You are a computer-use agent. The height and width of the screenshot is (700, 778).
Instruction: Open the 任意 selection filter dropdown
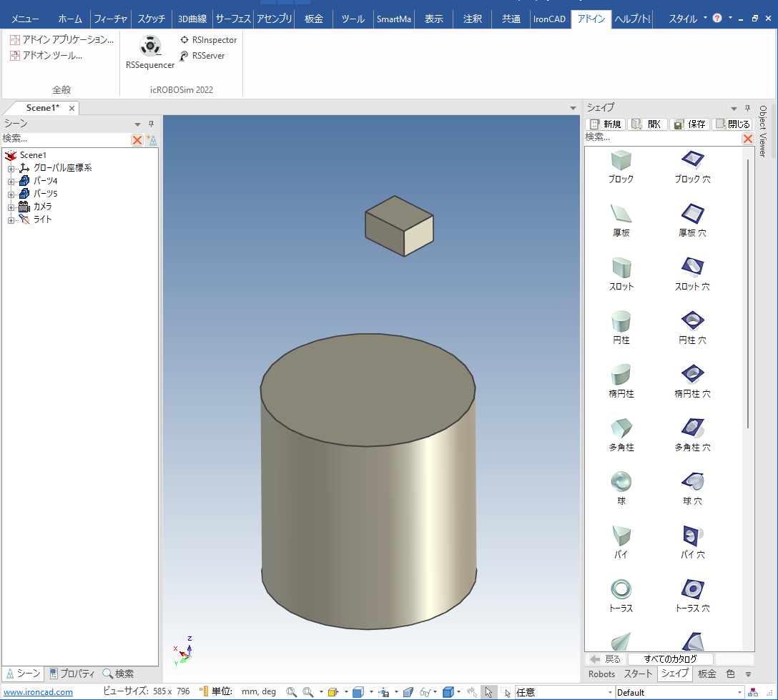coord(610,692)
